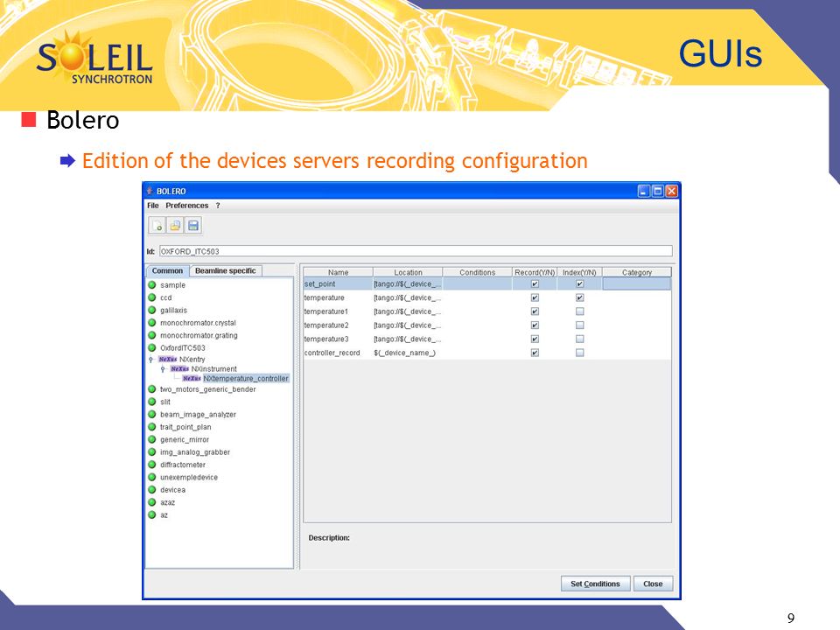Click the BOLERO title bar app icon
The height and width of the screenshot is (630, 840).
tap(150, 191)
